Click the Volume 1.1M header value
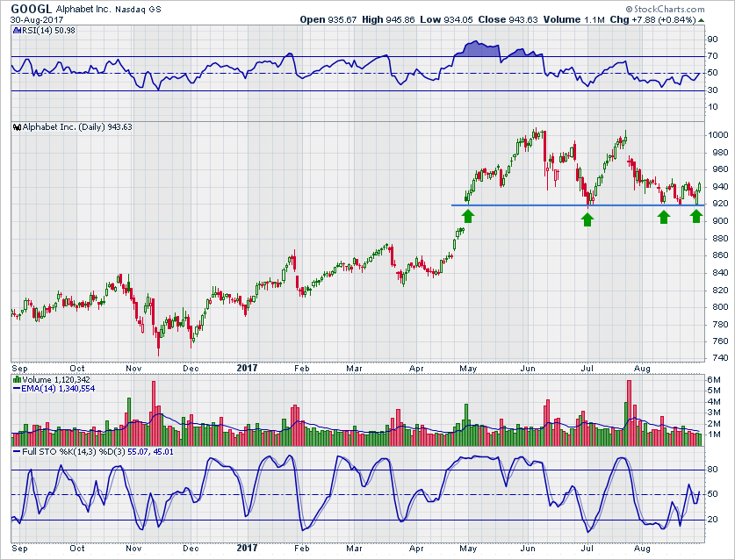 click(573, 19)
